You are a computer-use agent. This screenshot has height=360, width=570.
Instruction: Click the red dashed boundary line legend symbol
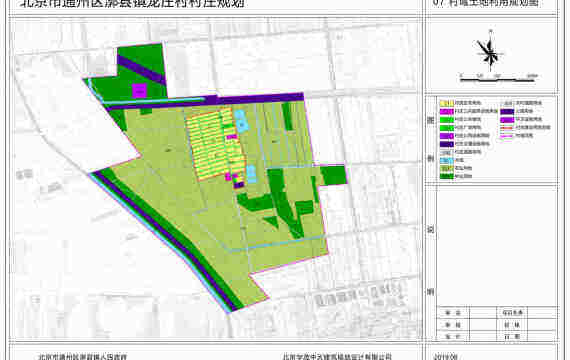tap(507, 128)
